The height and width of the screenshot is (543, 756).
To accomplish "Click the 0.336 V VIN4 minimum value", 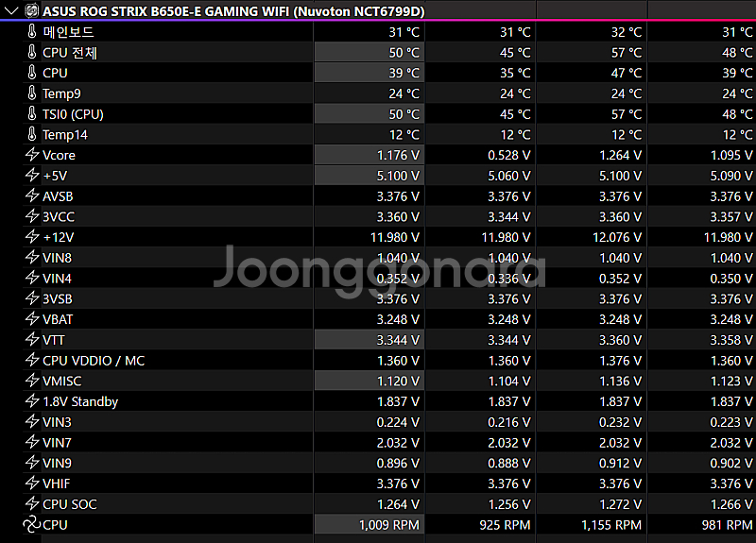I will click(509, 279).
